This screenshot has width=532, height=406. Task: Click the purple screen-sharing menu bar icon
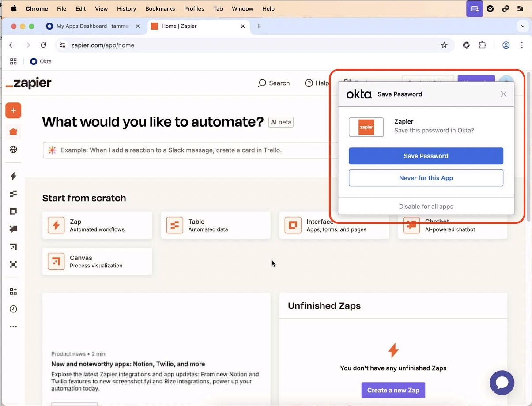[475, 8]
